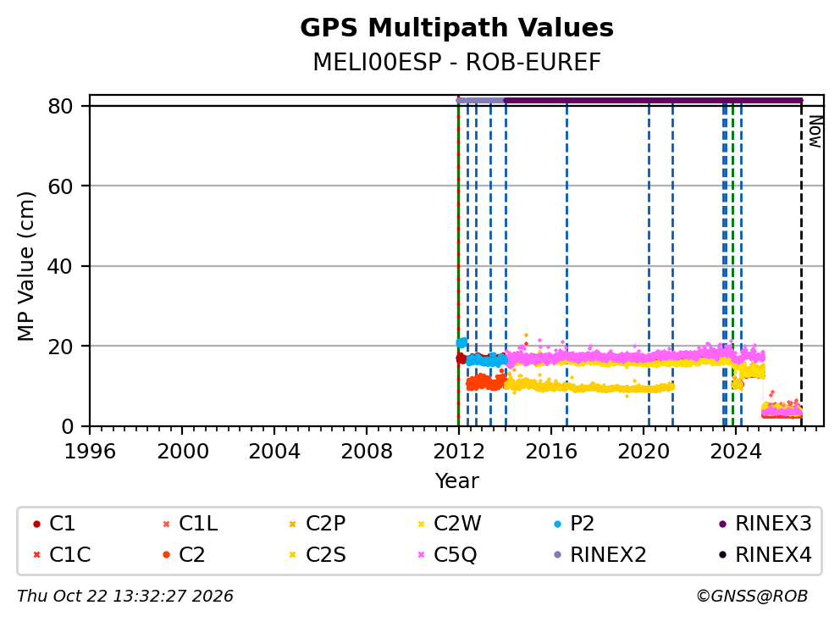The width and height of the screenshot is (840, 622).
Task: Select the RINEX3 legend entry
Action: click(765, 524)
